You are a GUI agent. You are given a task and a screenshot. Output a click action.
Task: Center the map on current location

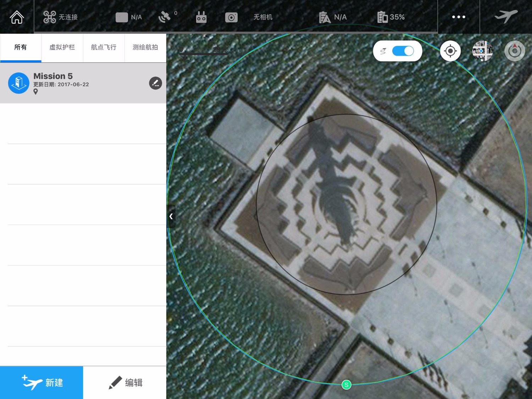click(x=450, y=51)
